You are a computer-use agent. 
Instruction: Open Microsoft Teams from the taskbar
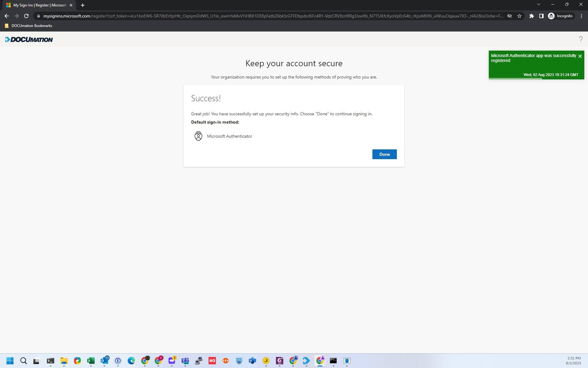point(185,361)
